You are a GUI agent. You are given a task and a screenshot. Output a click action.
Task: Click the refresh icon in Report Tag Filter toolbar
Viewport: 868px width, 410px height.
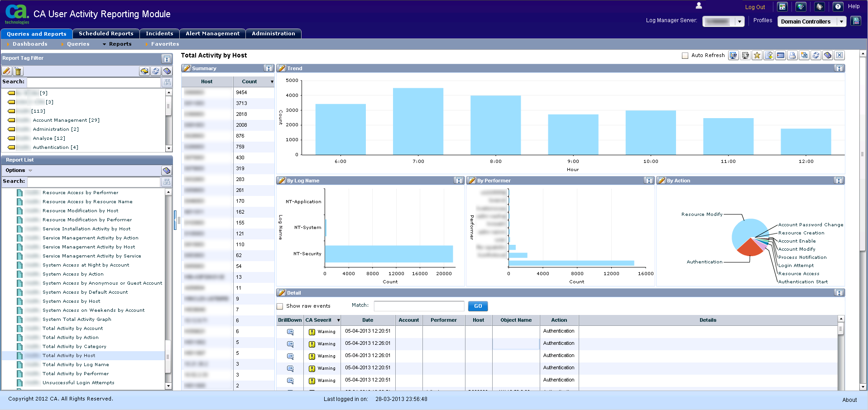point(156,71)
